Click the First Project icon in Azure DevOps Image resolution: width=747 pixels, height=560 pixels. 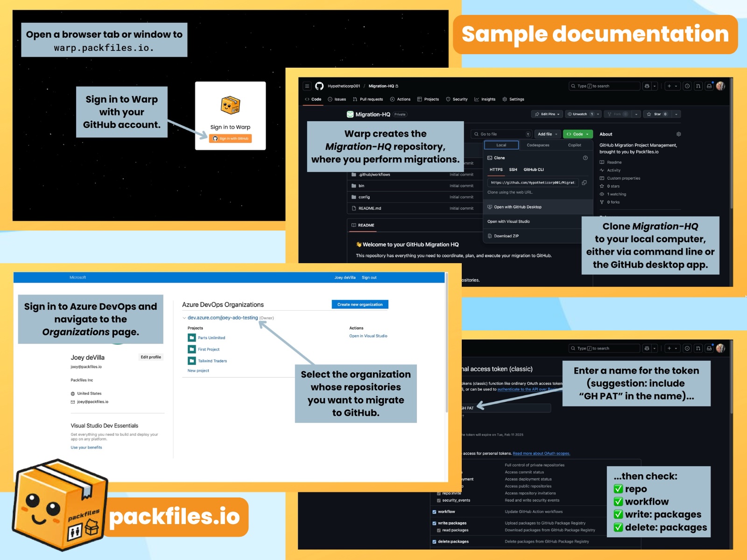[191, 349]
